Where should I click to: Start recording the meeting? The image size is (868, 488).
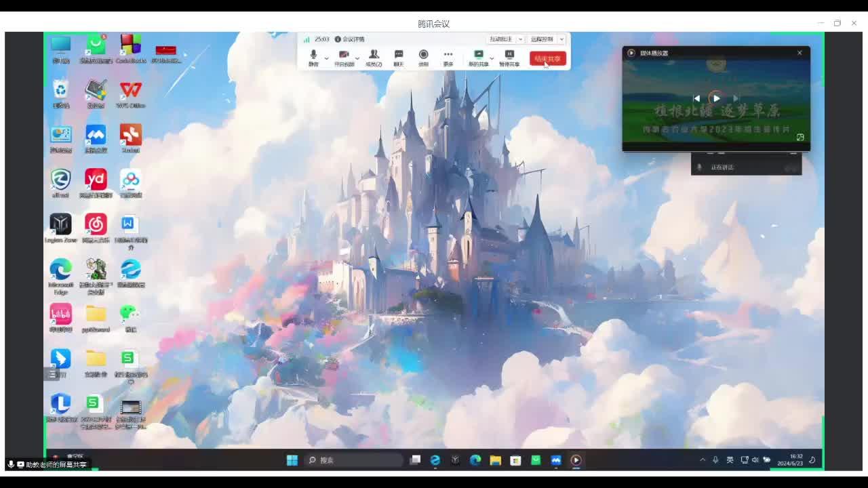pos(423,58)
